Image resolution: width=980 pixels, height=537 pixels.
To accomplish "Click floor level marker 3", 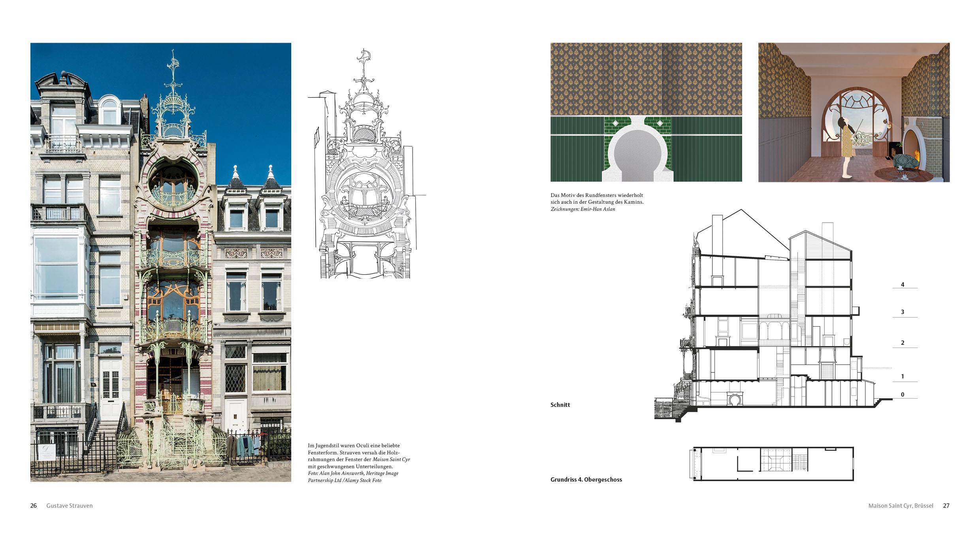I will pyautogui.click(x=903, y=312).
